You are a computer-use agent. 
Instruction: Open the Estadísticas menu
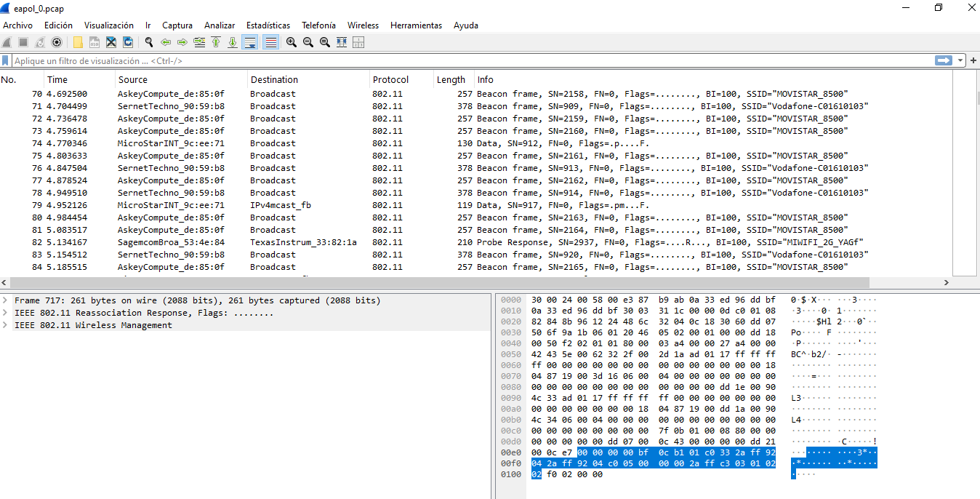coord(268,25)
